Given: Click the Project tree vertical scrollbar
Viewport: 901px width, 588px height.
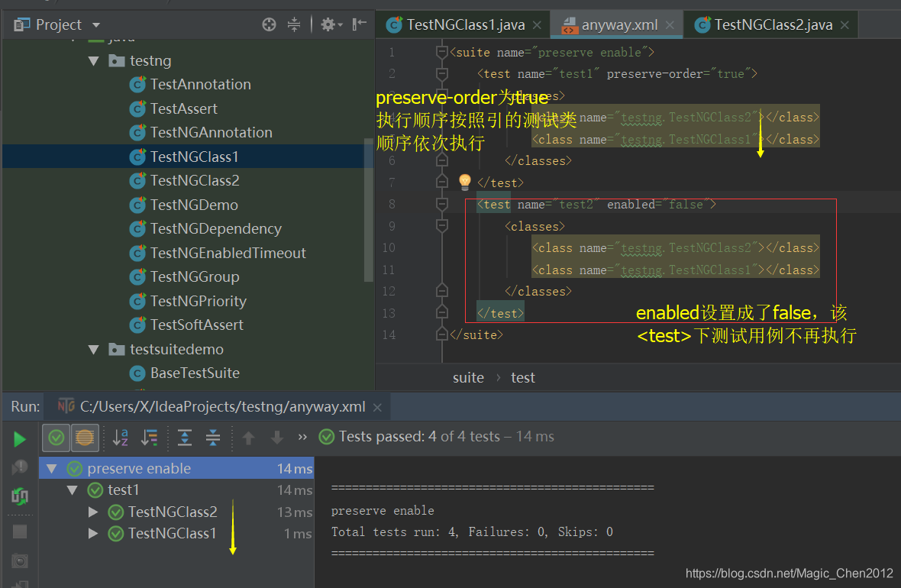Looking at the screenshot, I should pos(368,210).
